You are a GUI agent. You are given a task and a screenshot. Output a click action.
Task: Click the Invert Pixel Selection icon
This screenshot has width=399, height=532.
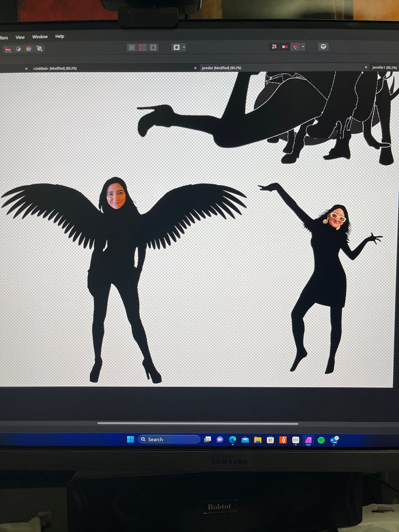pos(153,47)
